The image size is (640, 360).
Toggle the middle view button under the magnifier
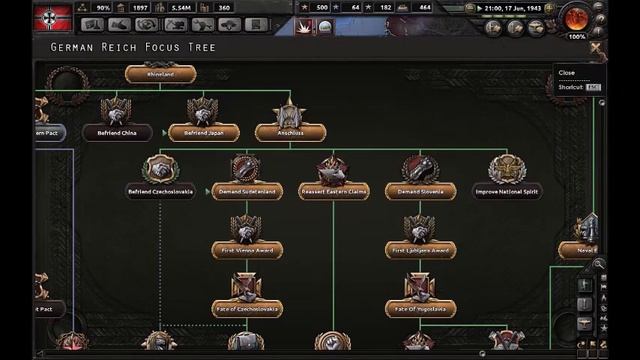pos(584,303)
